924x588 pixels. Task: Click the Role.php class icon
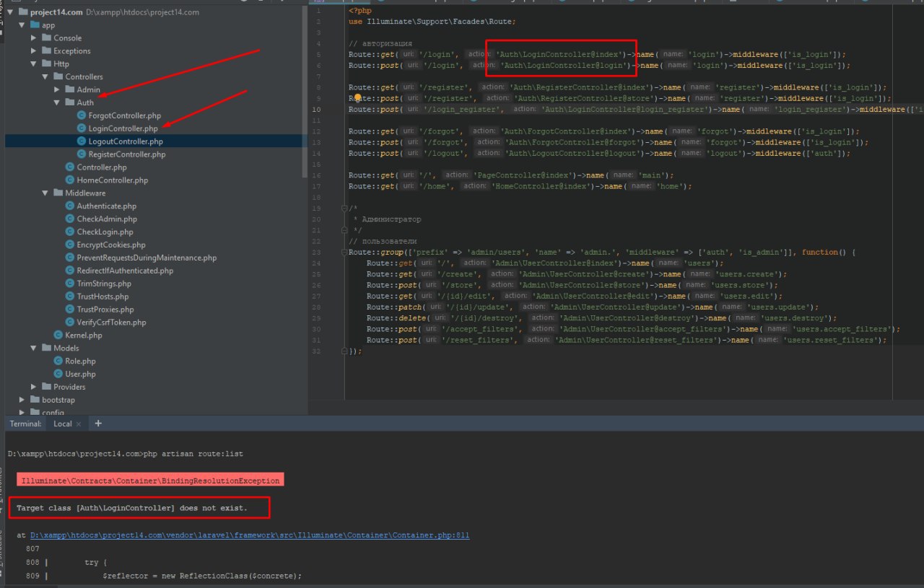(x=58, y=361)
